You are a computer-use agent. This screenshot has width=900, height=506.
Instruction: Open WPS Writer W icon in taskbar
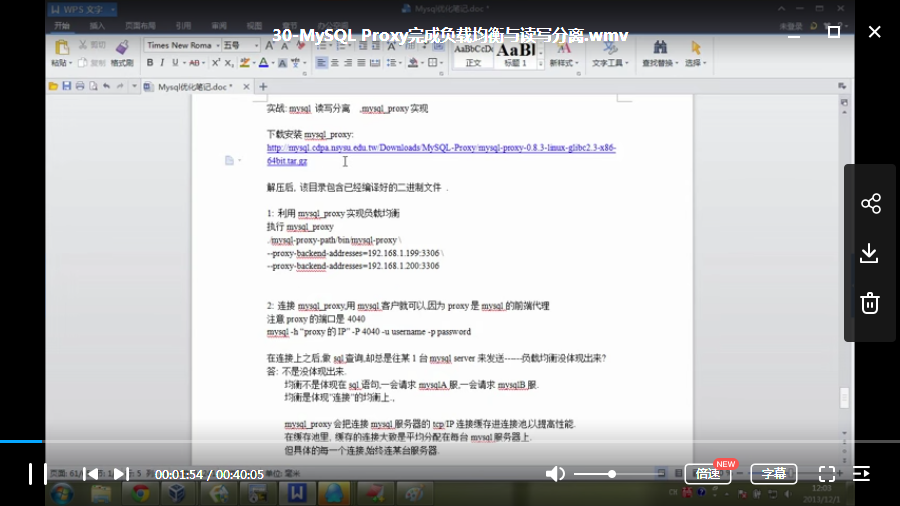(x=297, y=493)
